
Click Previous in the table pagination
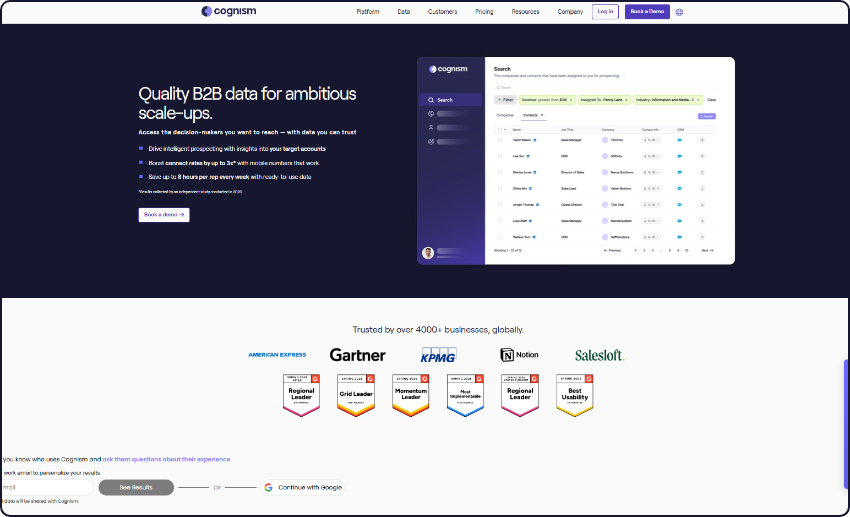[612, 250]
